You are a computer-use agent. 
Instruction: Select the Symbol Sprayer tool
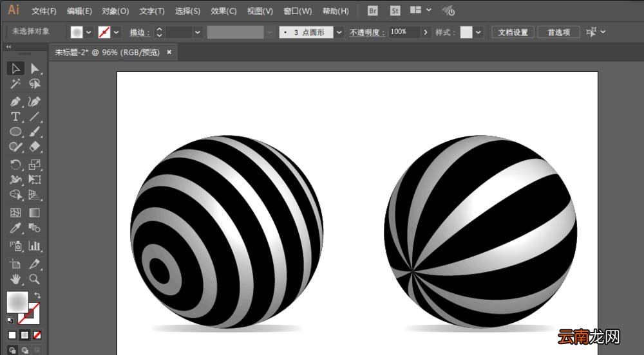pyautogui.click(x=15, y=246)
